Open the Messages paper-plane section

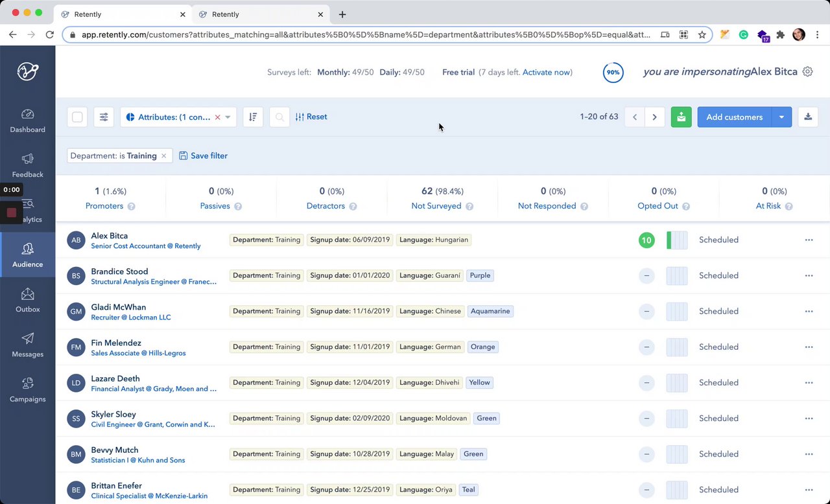pyautogui.click(x=27, y=345)
